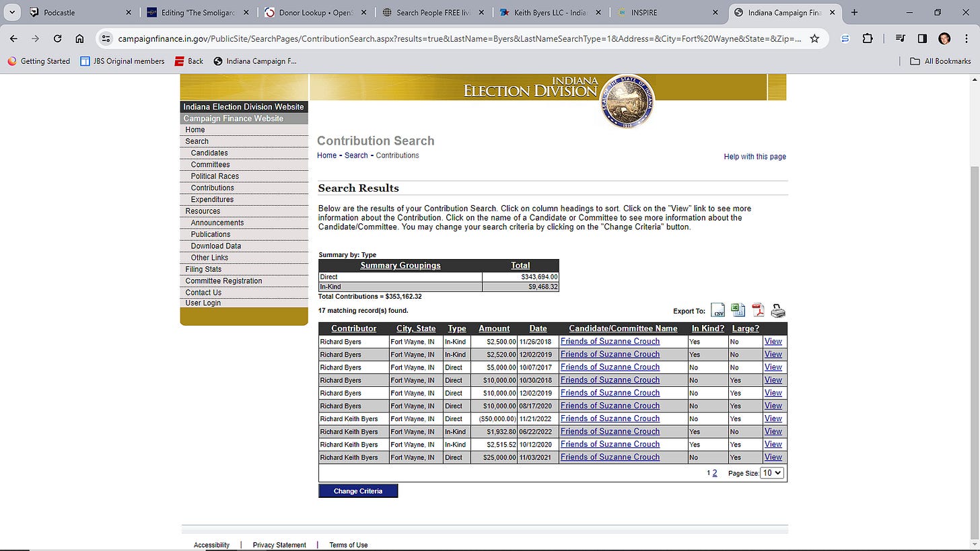Open Expenditures in the sidebar

[x=212, y=199]
